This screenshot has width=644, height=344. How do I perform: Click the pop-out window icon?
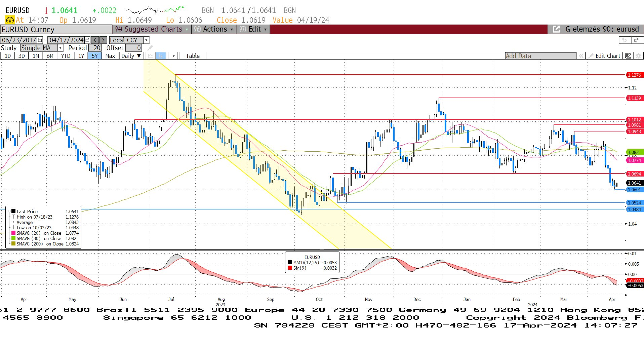556,29
